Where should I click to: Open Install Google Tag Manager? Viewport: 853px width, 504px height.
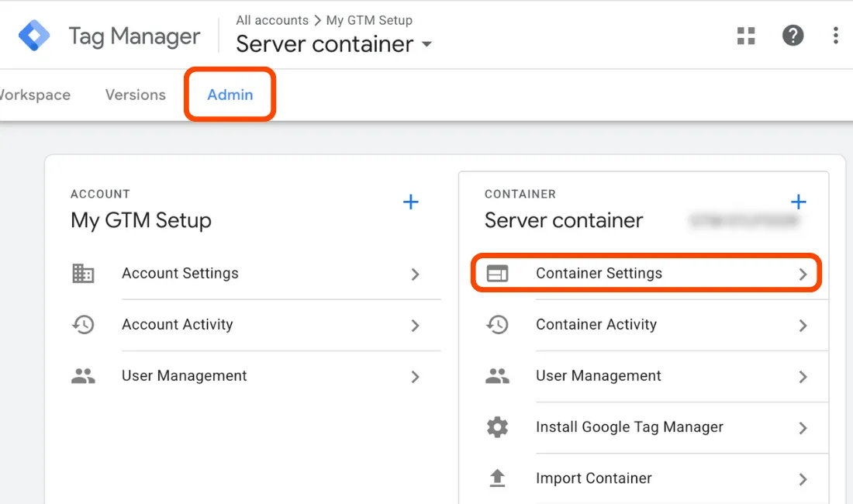pos(629,427)
